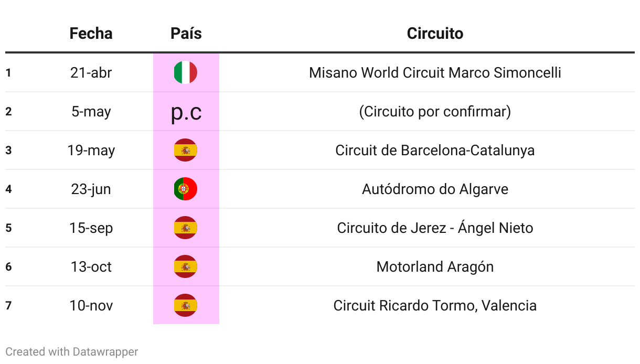This screenshot has width=640, height=364.
Task: Click the Spain flag beside 15-sep
Action: coord(186,228)
